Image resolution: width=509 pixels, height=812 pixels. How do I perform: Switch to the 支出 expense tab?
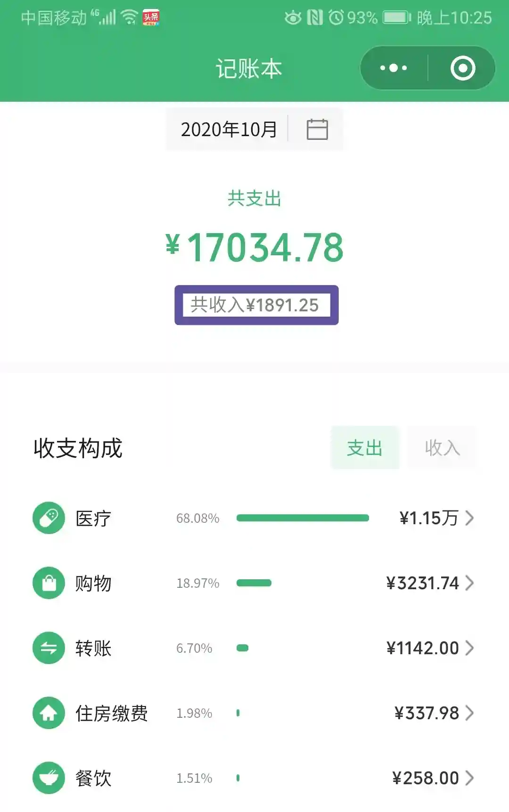click(365, 448)
